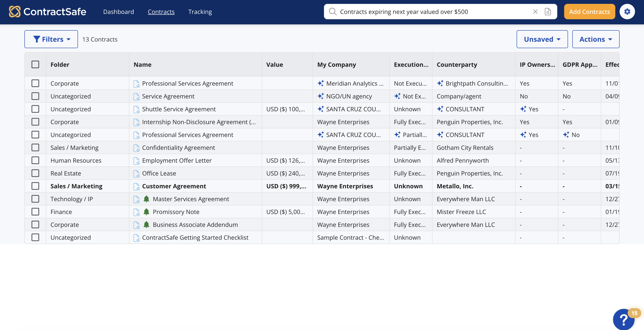Check the Service Agreement row checkbox
Image resolution: width=644 pixels, height=330 pixels.
click(x=35, y=96)
